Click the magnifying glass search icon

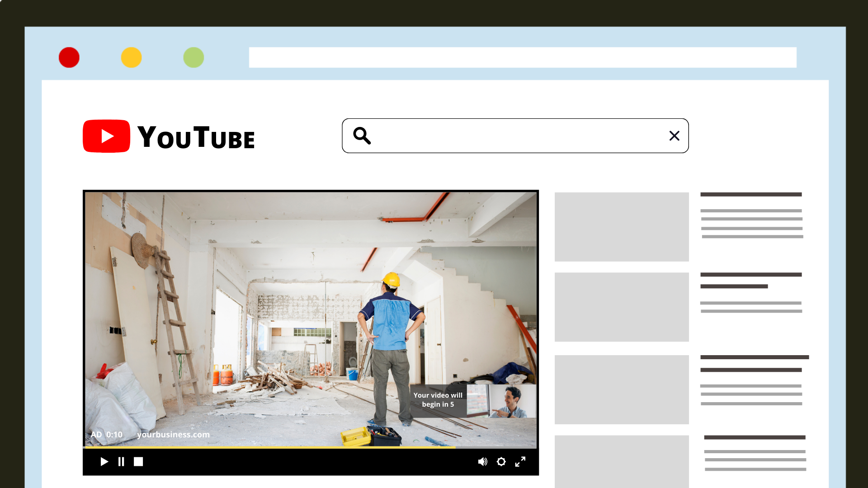tap(362, 136)
